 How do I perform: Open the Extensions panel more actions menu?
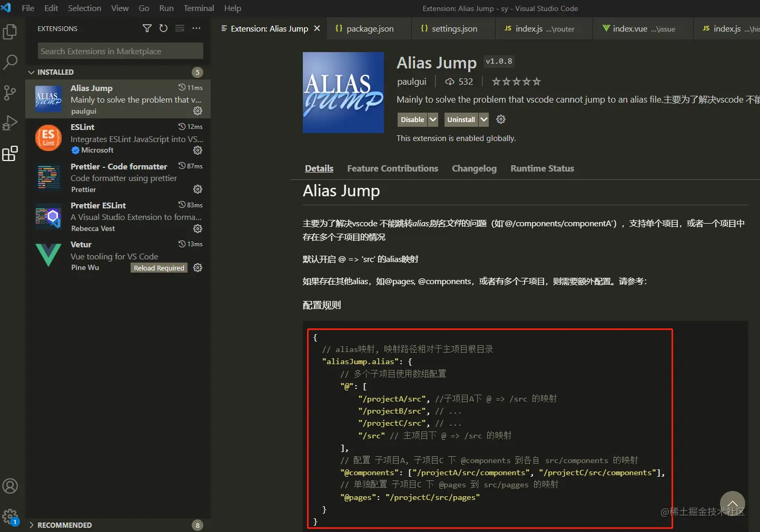point(196,28)
